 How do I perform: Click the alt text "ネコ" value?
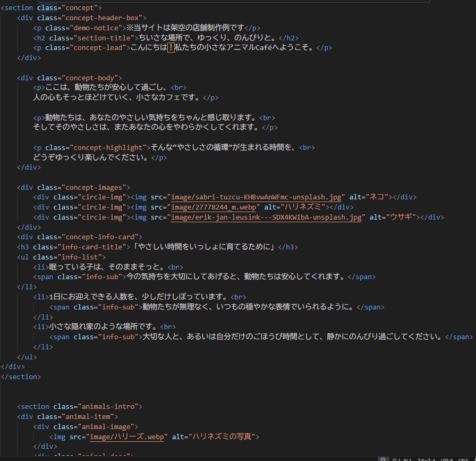377,197
